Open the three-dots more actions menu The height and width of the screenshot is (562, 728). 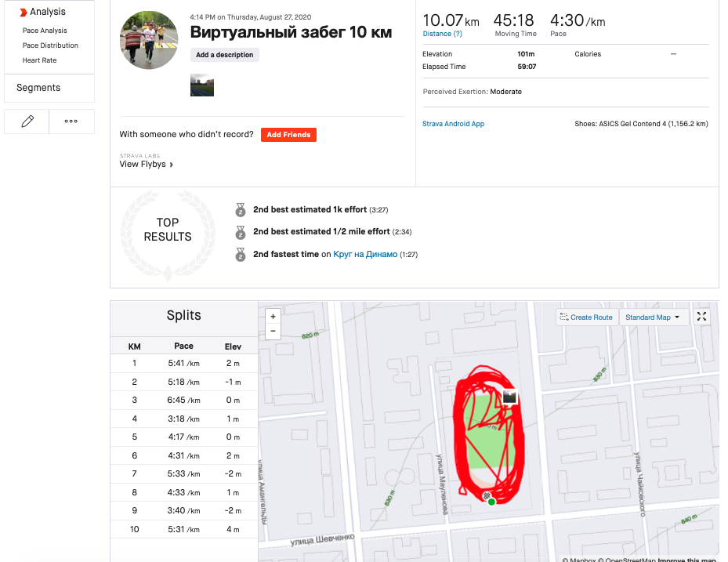[x=71, y=121]
